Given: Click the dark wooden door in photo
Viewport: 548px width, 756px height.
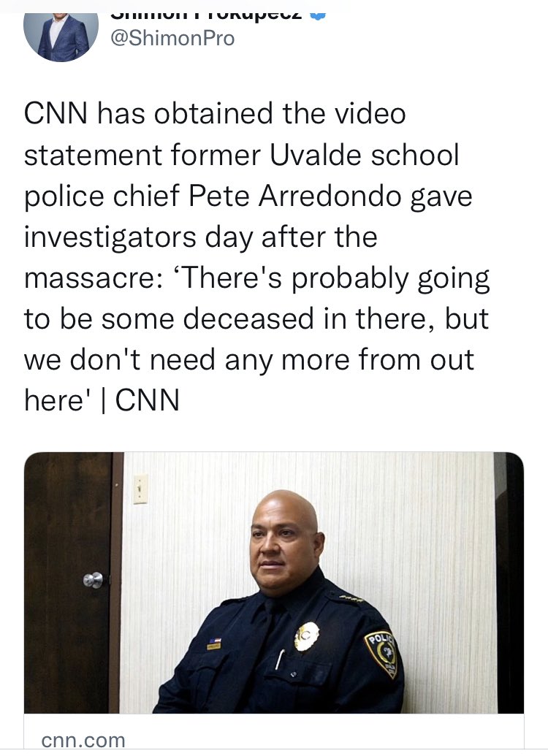Looking at the screenshot, I should pos(72,582).
